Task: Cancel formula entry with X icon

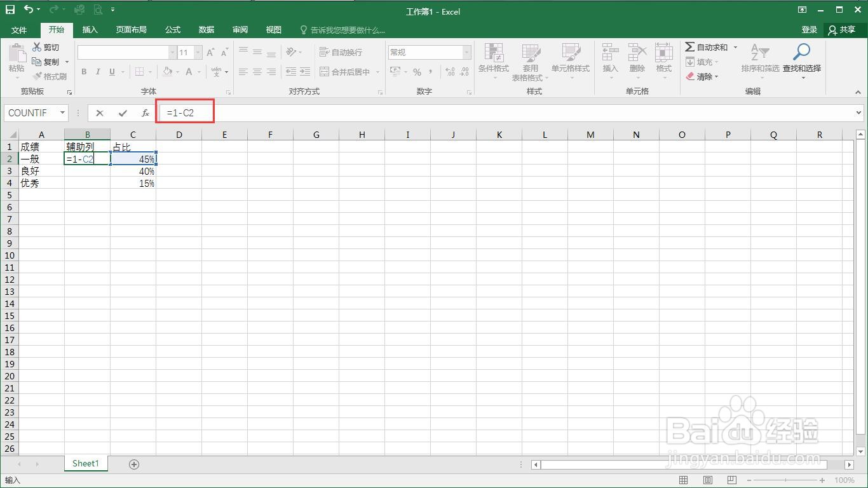Action: click(x=100, y=113)
